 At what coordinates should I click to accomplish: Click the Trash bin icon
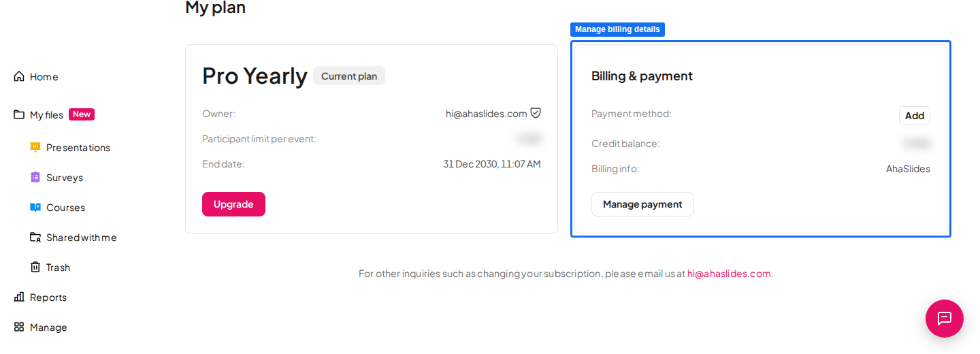tap(35, 267)
